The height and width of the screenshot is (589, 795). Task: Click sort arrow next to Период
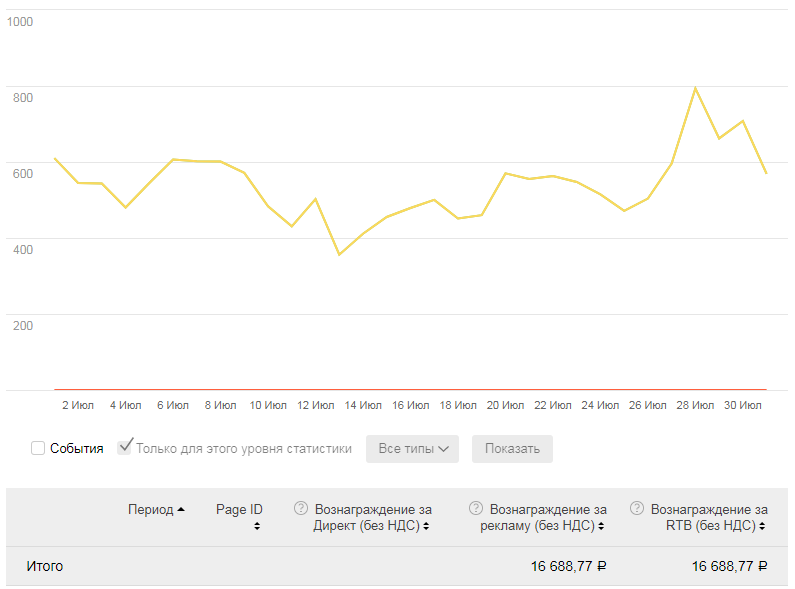click(181, 510)
